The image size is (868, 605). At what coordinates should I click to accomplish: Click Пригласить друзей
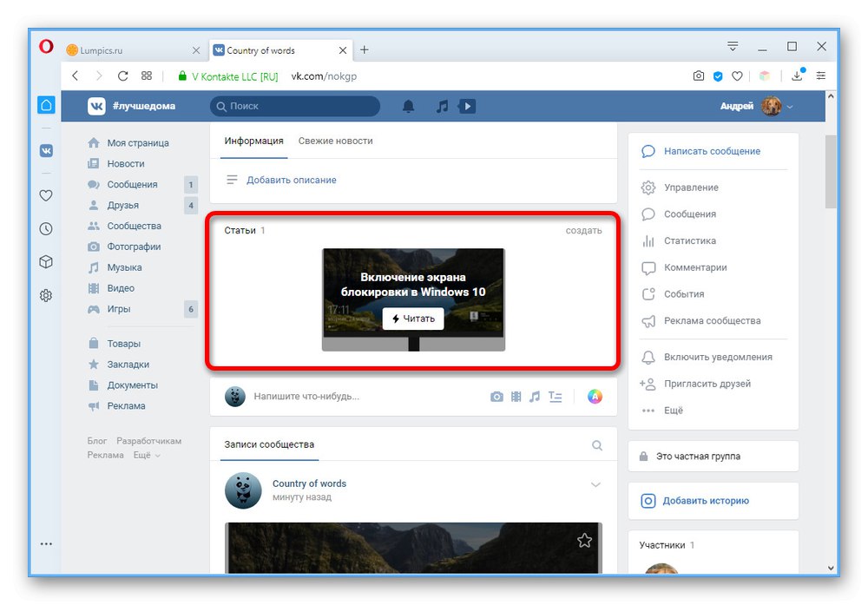(x=707, y=384)
